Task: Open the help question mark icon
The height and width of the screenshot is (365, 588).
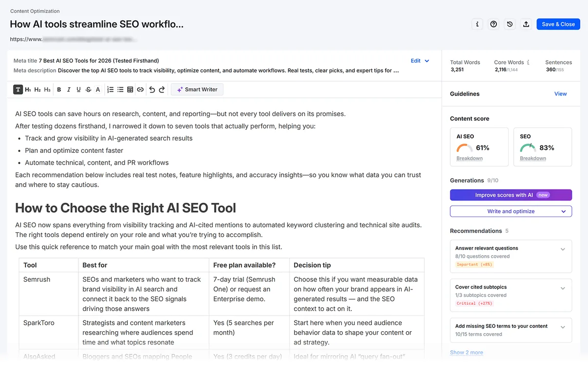Action: click(493, 24)
